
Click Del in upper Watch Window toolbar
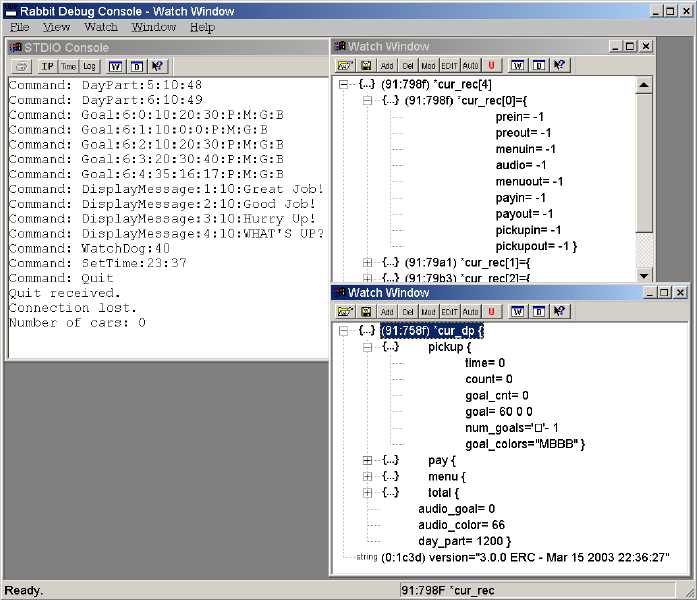click(408, 66)
